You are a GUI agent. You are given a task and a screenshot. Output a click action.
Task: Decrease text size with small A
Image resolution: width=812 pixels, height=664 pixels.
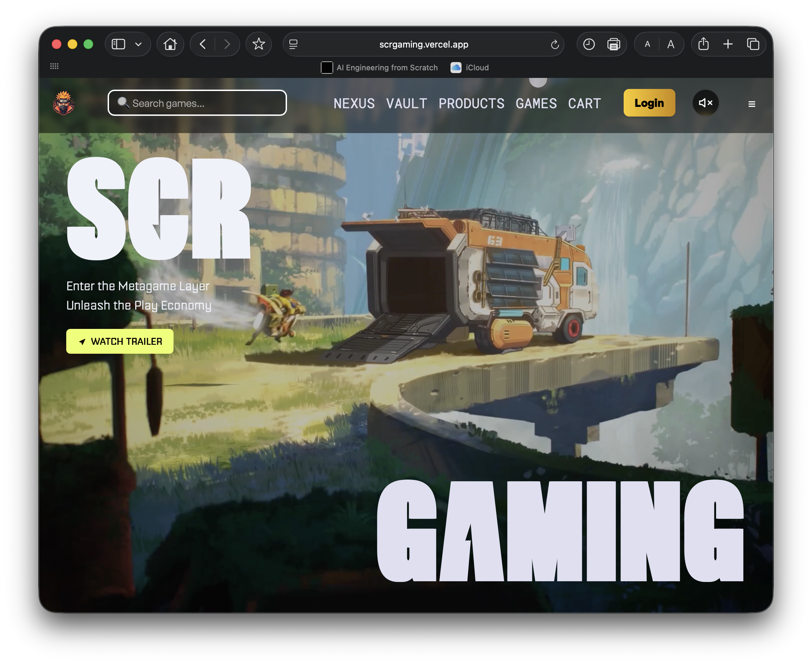(647, 44)
